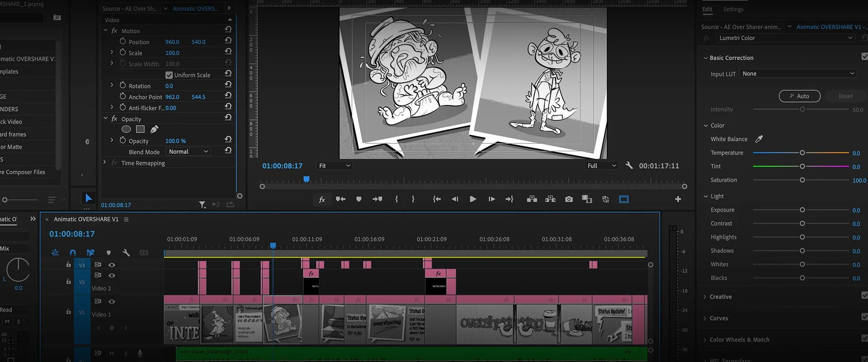
Task: Select rectangle opacity mask tool
Action: [x=140, y=129]
